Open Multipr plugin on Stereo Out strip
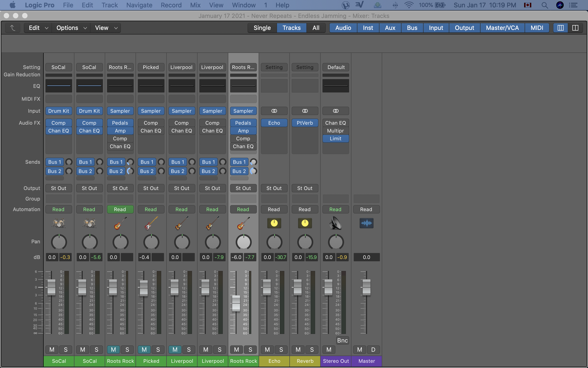The height and width of the screenshot is (368, 588). [336, 131]
